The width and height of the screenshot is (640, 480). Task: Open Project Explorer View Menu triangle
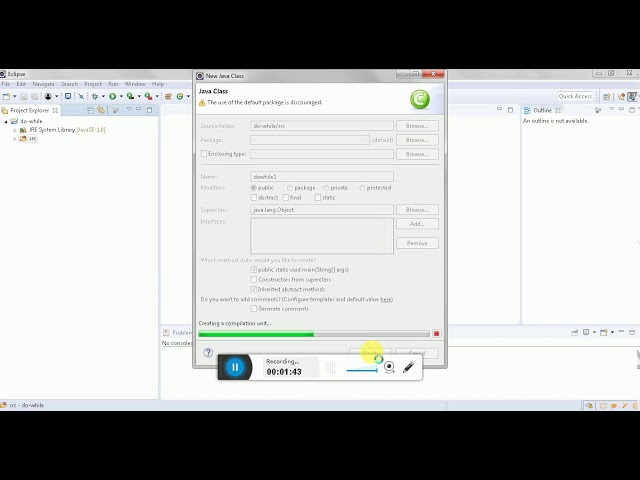pos(129,109)
